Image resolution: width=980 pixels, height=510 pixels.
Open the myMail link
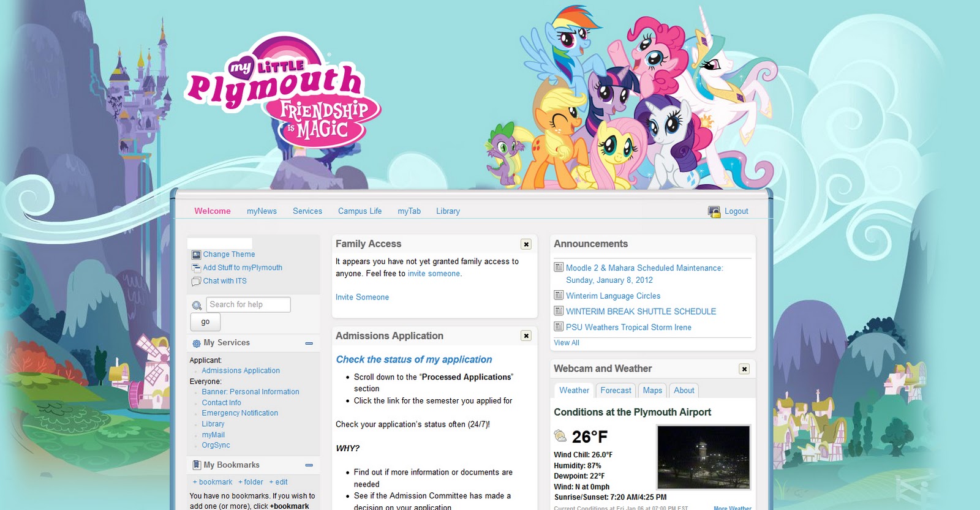click(213, 435)
